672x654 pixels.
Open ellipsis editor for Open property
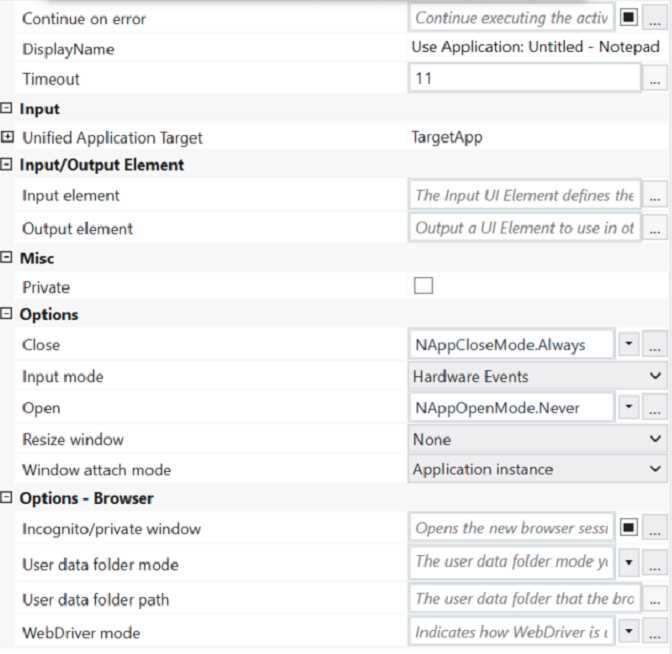[x=655, y=408]
